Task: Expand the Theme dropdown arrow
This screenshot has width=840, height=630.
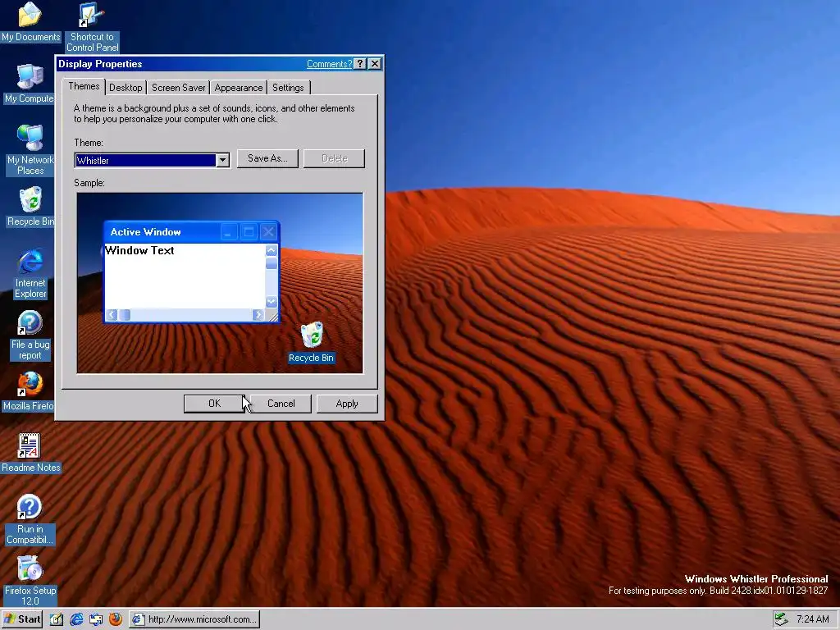Action: pos(223,160)
